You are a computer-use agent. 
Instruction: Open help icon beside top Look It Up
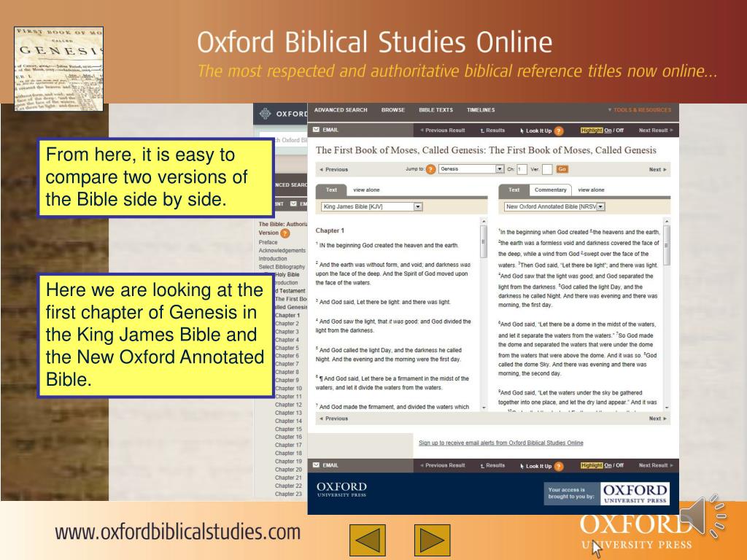tap(559, 131)
